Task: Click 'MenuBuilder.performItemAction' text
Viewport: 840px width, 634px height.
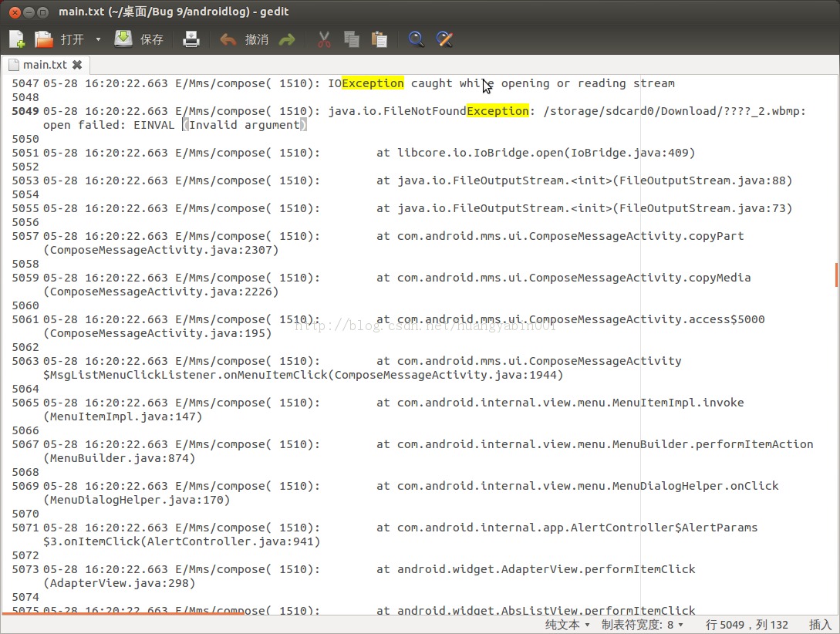Action: [713, 445]
